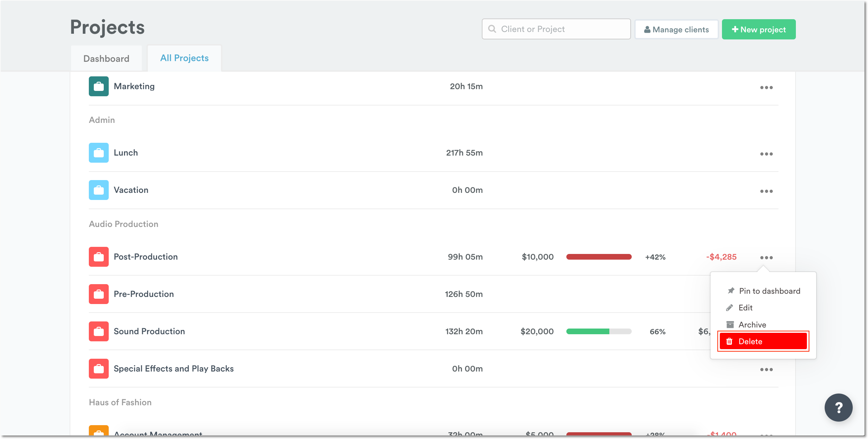This screenshot has height=439, width=868.
Task: Open the Lunch row options menu
Action: pyautogui.click(x=766, y=154)
